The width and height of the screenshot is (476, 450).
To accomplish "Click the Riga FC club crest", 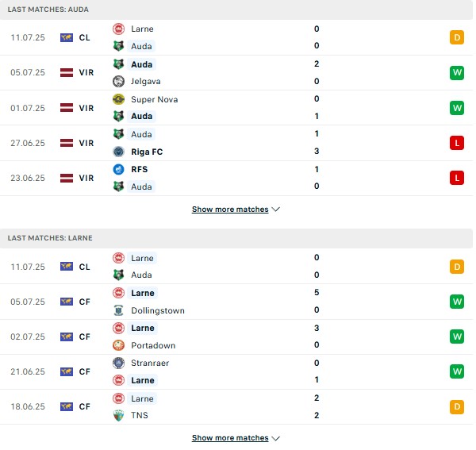I will 118,152.
